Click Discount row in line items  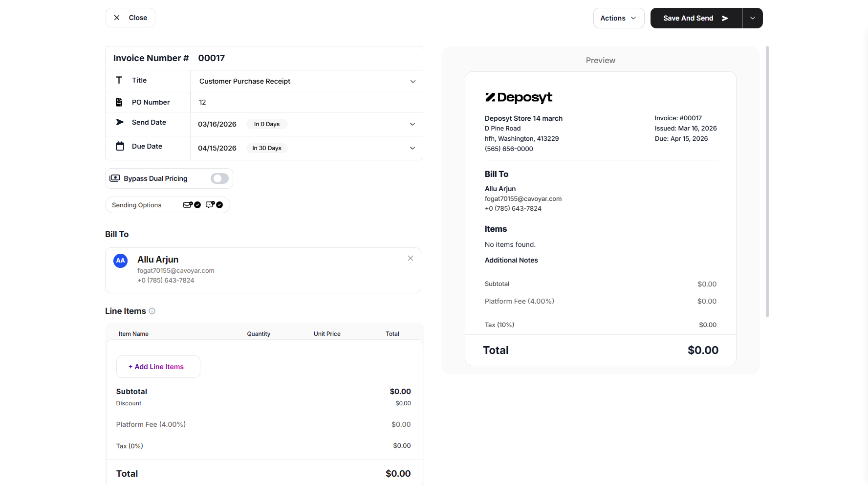[x=263, y=403]
